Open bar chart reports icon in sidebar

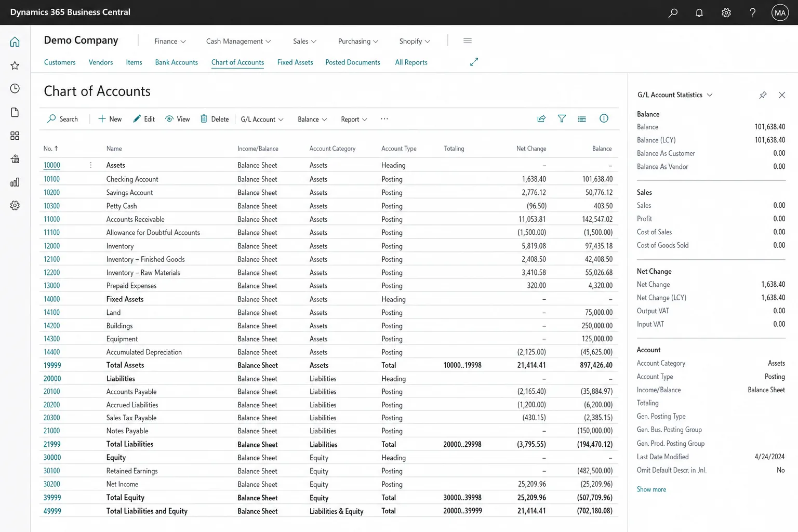coord(15,182)
